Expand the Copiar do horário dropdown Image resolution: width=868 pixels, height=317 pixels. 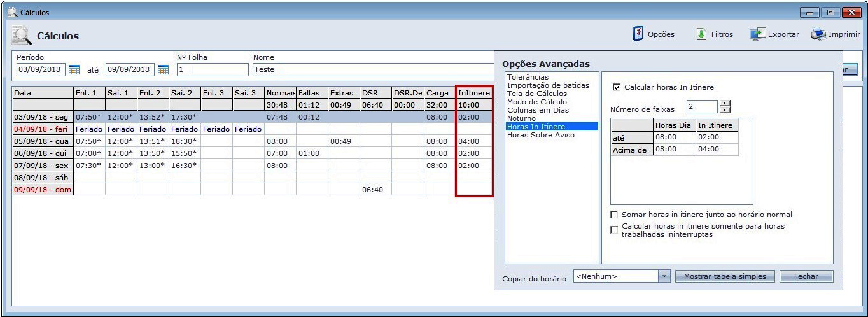(x=664, y=276)
